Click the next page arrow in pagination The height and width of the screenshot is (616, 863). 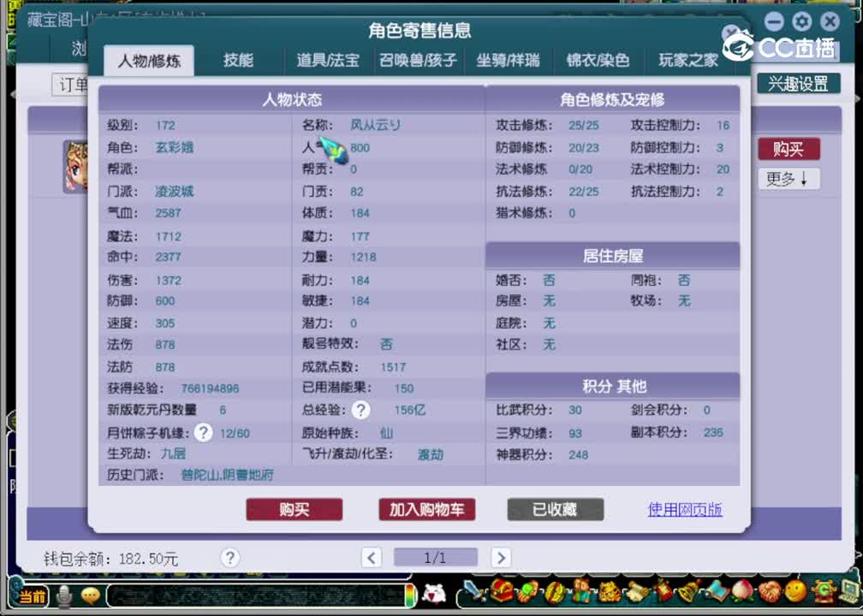[501, 557]
